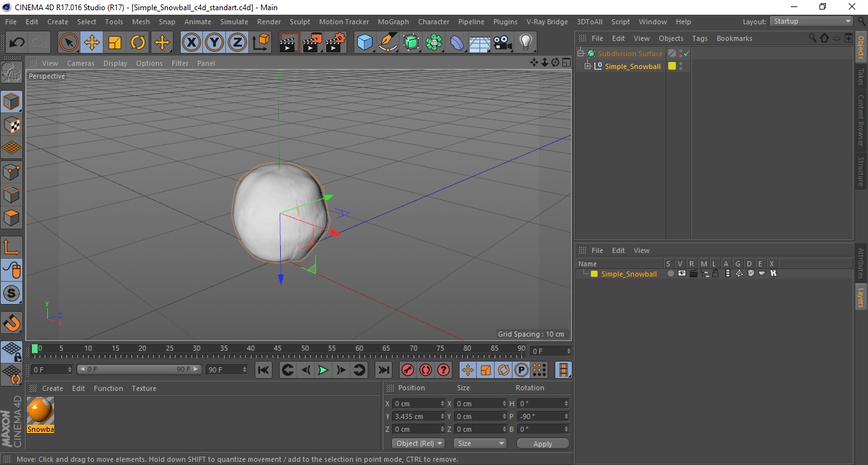Collapse the Subdivision Surface tree node
Viewport: 868px width, 465px height.
pos(581,54)
